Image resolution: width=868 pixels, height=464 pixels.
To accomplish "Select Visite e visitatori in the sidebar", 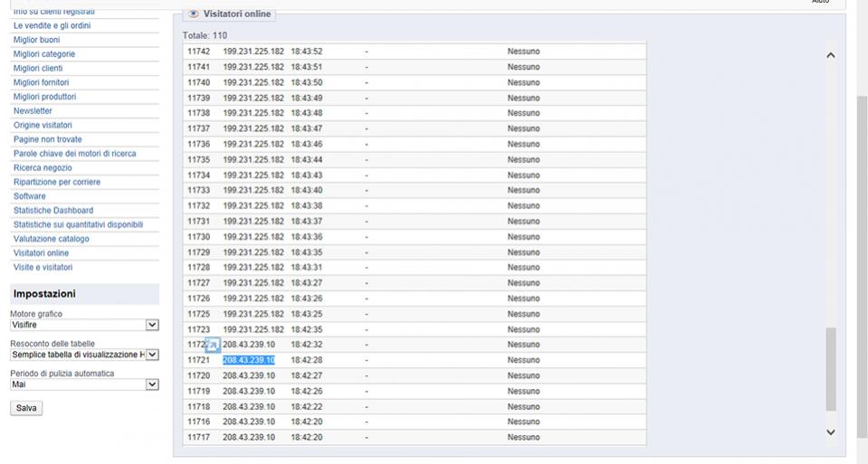I will point(43,268).
